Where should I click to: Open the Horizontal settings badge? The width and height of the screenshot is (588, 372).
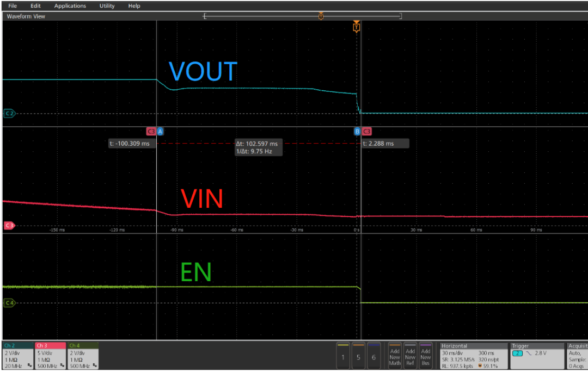coord(472,356)
